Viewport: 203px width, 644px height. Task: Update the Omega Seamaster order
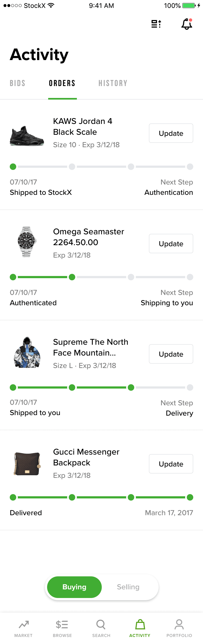click(171, 244)
